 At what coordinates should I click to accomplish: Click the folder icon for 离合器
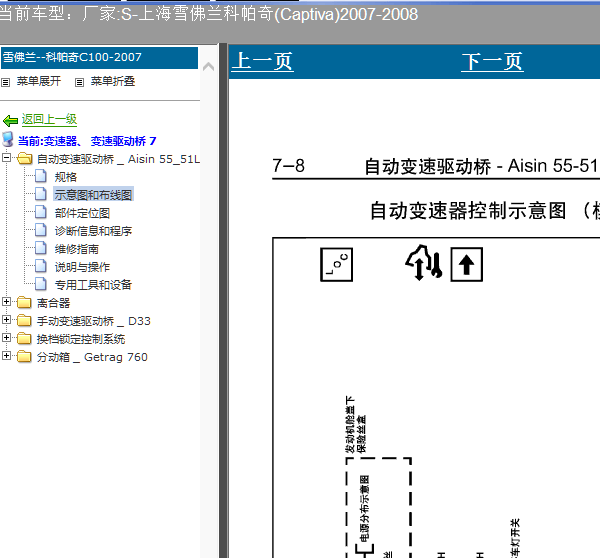point(24,302)
